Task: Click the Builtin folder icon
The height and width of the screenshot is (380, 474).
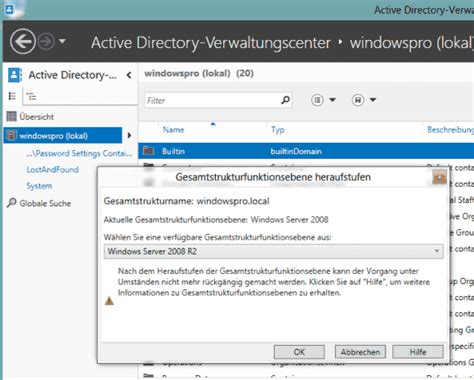Action: coord(148,151)
